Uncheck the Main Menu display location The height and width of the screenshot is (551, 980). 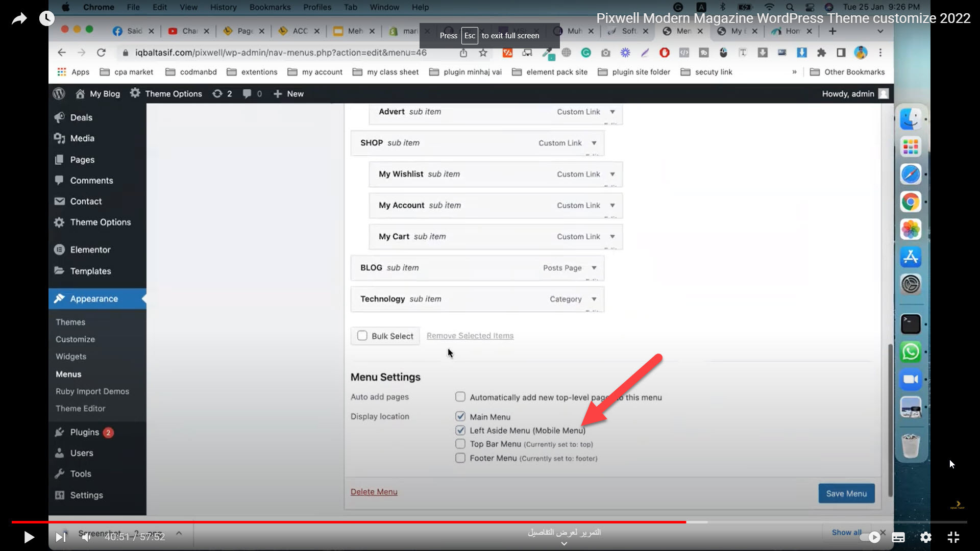point(460,416)
